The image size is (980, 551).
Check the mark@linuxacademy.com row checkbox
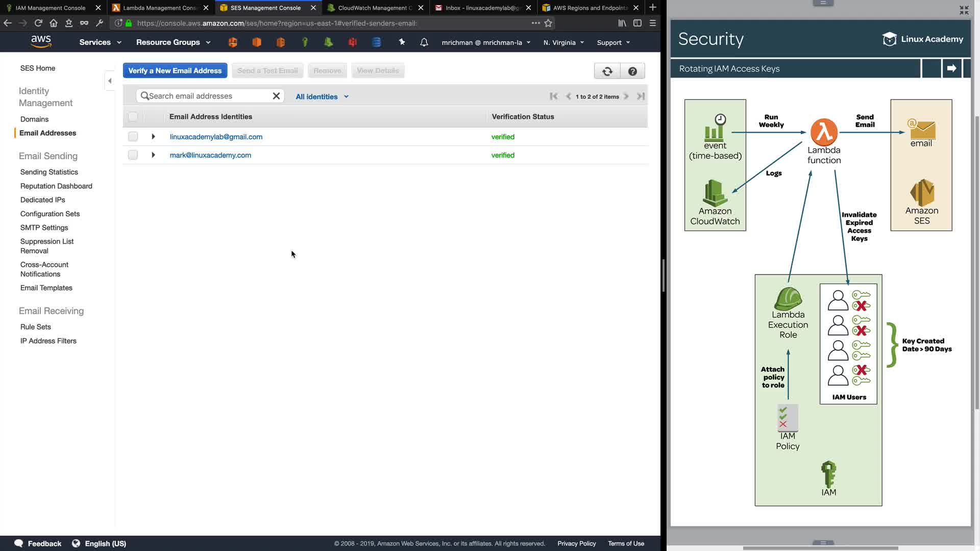pos(133,155)
